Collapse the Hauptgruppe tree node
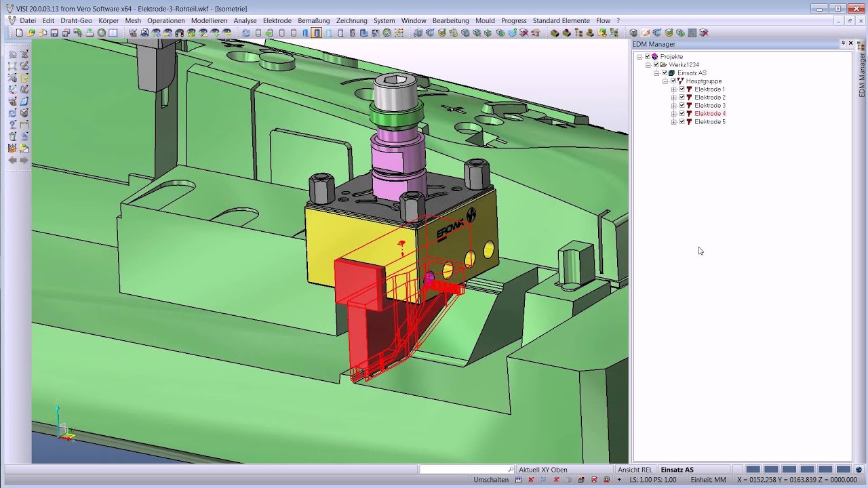 point(665,81)
